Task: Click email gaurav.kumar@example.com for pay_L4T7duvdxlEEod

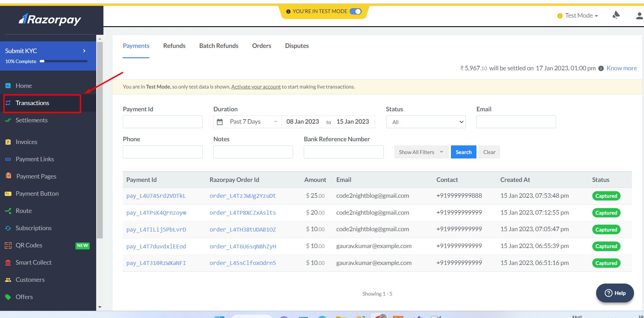Action: tap(374, 246)
